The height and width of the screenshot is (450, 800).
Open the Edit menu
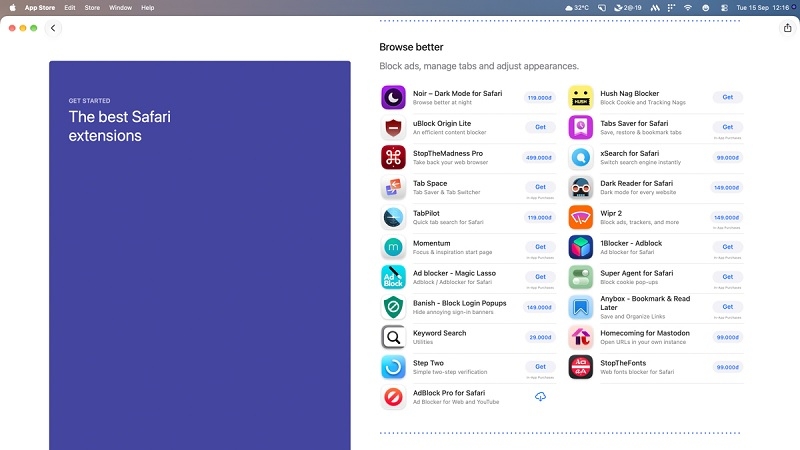(x=70, y=8)
